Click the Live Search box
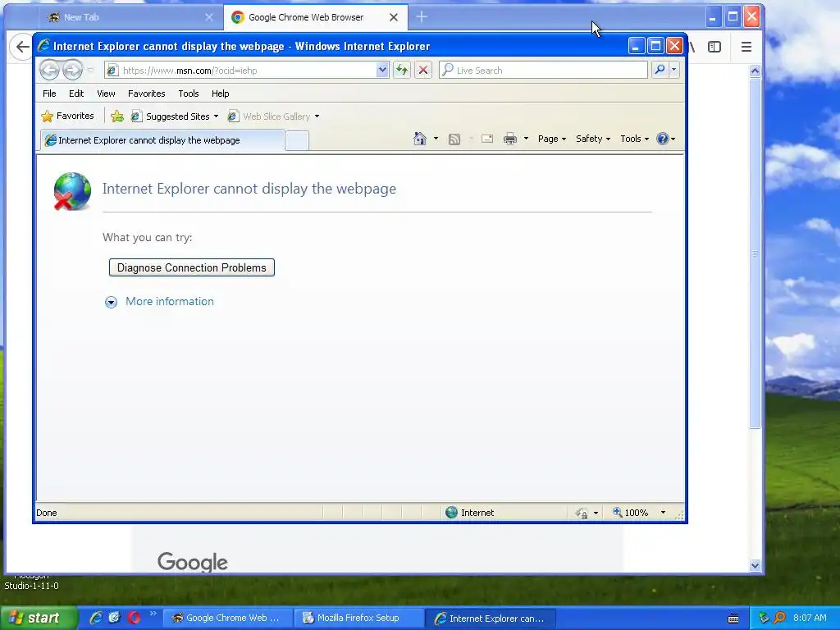The image size is (840, 630). pos(543,71)
